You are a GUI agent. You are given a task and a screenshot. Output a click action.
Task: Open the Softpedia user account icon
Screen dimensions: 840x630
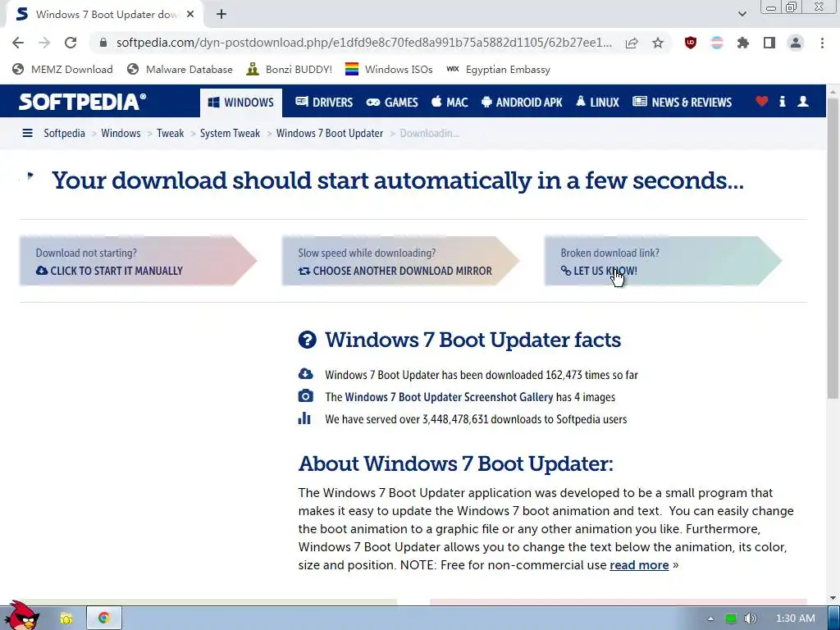click(803, 101)
